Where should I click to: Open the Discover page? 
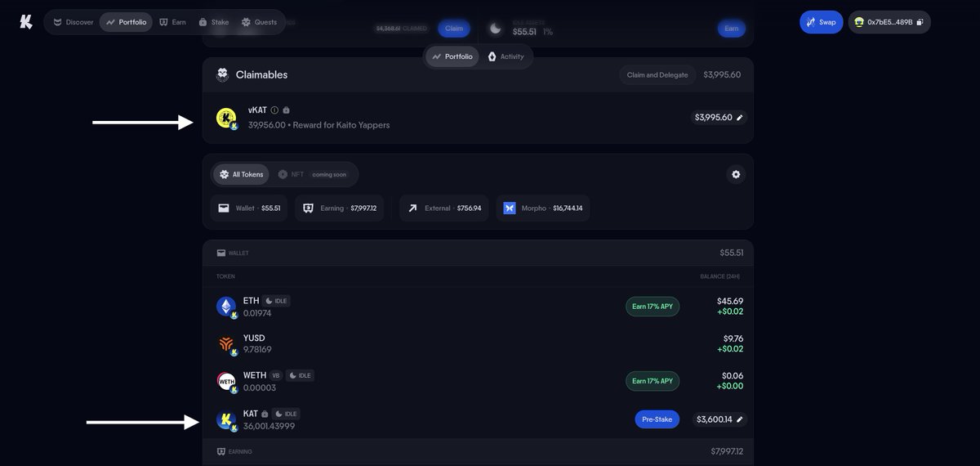73,22
